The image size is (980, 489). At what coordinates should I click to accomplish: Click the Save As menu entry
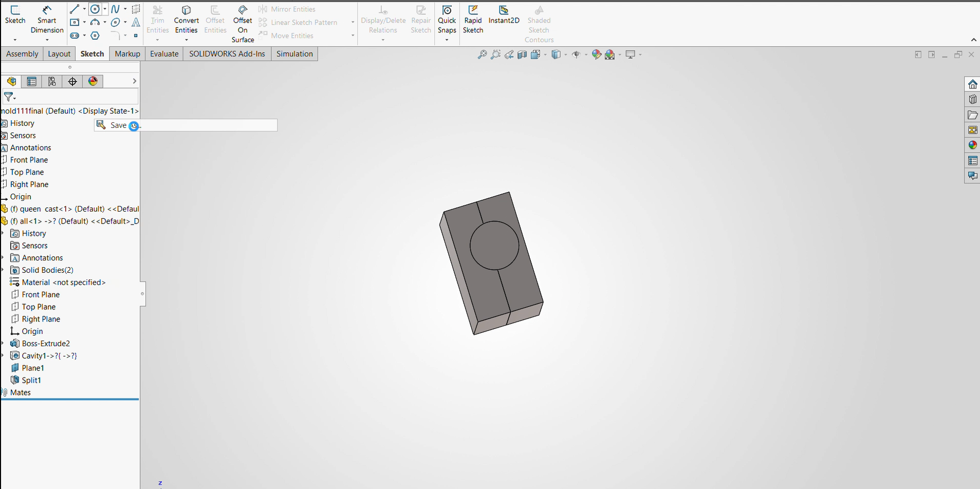click(x=186, y=125)
